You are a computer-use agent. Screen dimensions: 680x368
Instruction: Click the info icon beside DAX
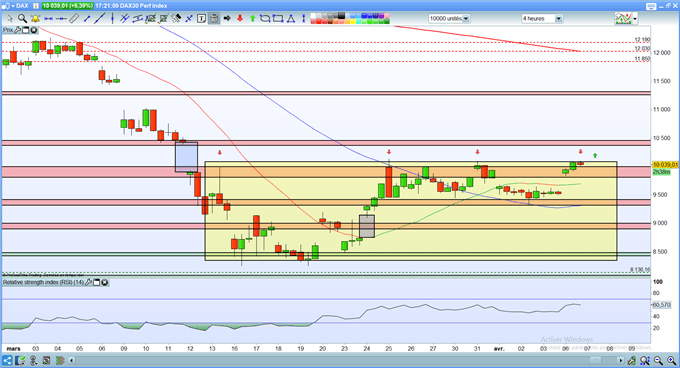36,6
